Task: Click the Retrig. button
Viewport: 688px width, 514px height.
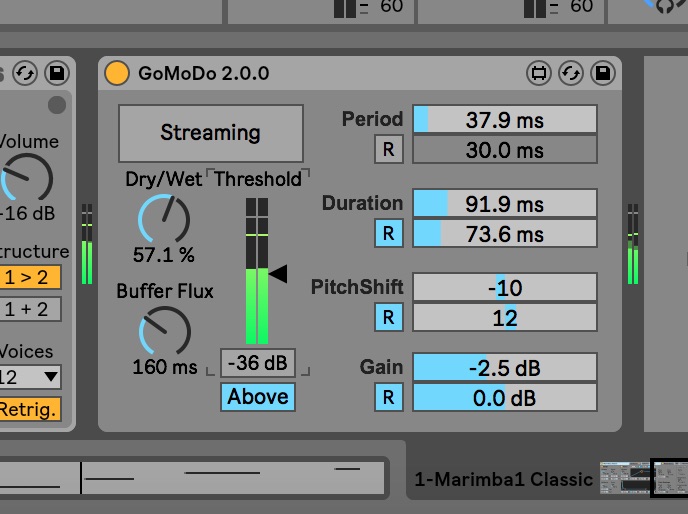Action: 28,408
